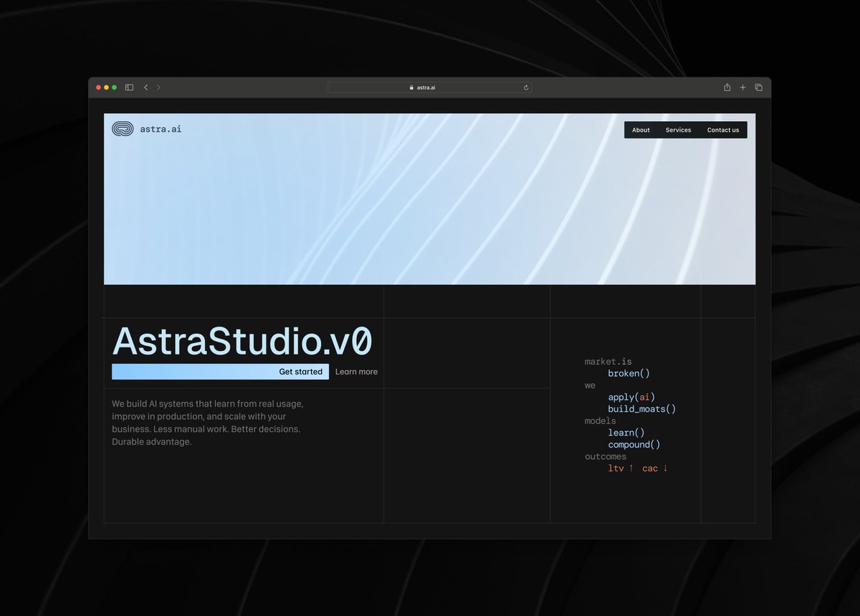Open a new tab with the plus icon

pyautogui.click(x=742, y=87)
